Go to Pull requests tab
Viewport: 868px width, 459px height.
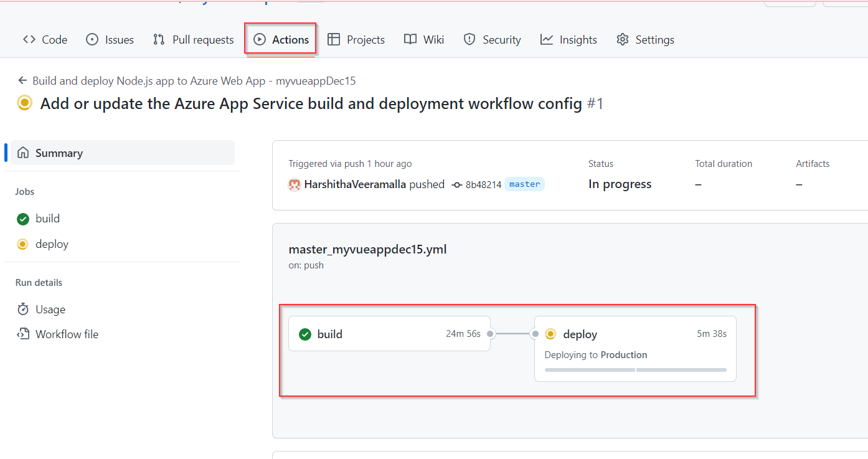tap(193, 39)
